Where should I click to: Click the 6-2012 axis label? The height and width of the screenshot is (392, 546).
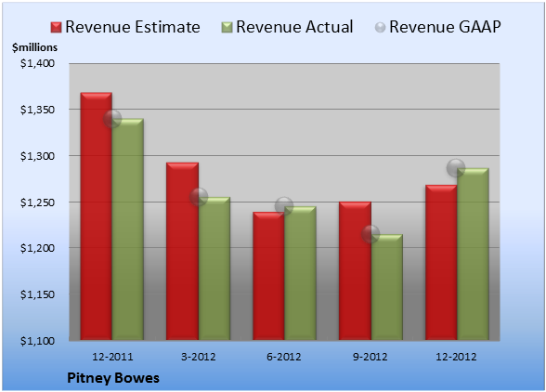point(284,357)
